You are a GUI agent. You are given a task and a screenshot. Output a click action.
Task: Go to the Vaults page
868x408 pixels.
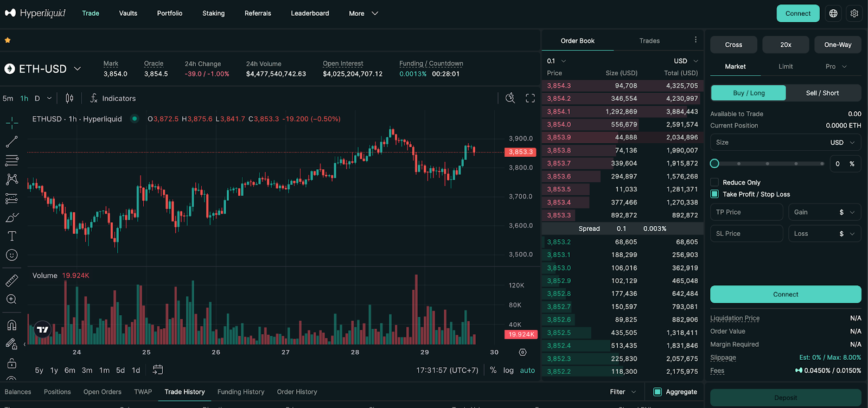128,13
